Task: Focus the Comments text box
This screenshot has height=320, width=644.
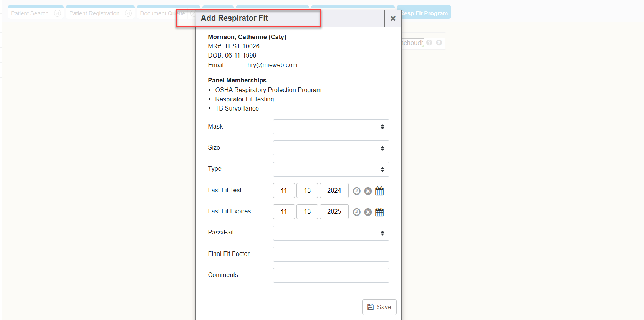Action: [331, 275]
